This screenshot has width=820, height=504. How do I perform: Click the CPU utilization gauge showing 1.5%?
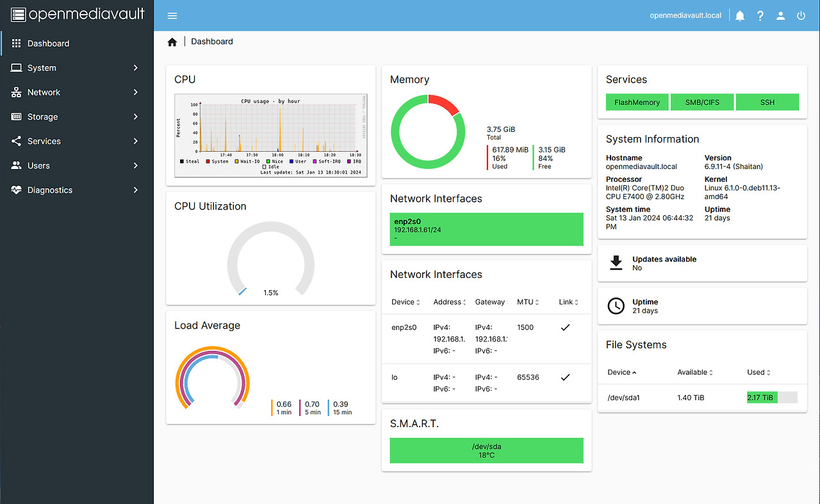270,259
